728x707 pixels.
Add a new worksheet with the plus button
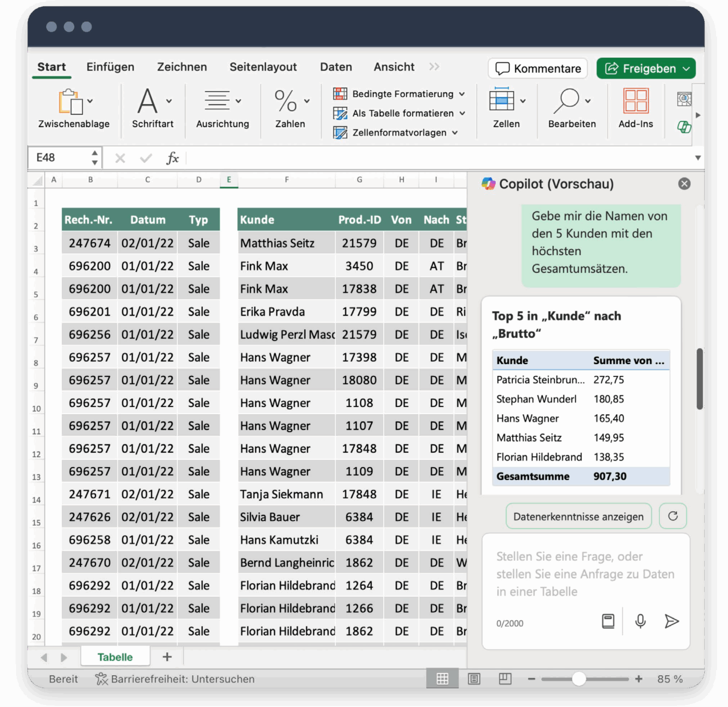(167, 657)
